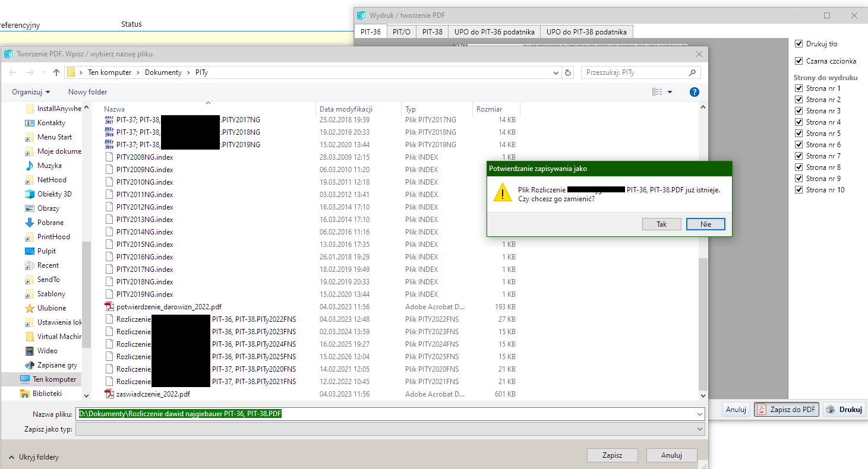Expand the Nazwa pliku dropdown arrow
This screenshot has height=469, width=868.
[x=699, y=414]
